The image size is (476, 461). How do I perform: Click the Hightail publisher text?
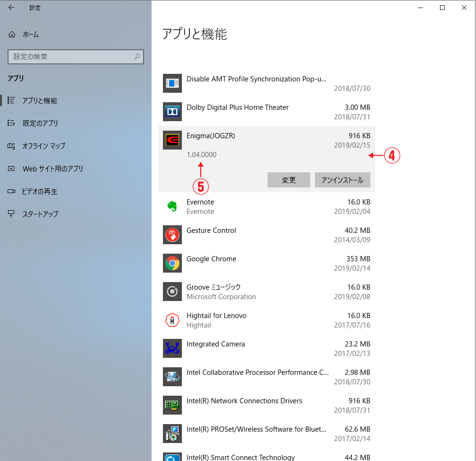(198, 325)
